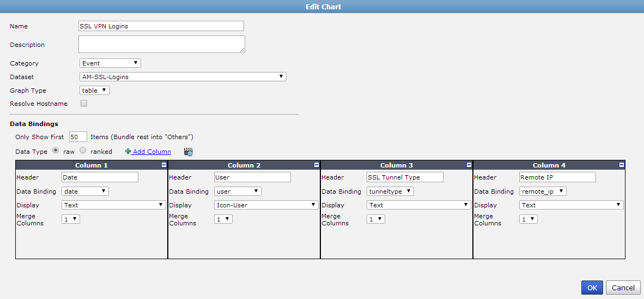The width and height of the screenshot is (644, 299).
Task: Open Column 2 Merge Columns dropdown
Action: point(223,219)
